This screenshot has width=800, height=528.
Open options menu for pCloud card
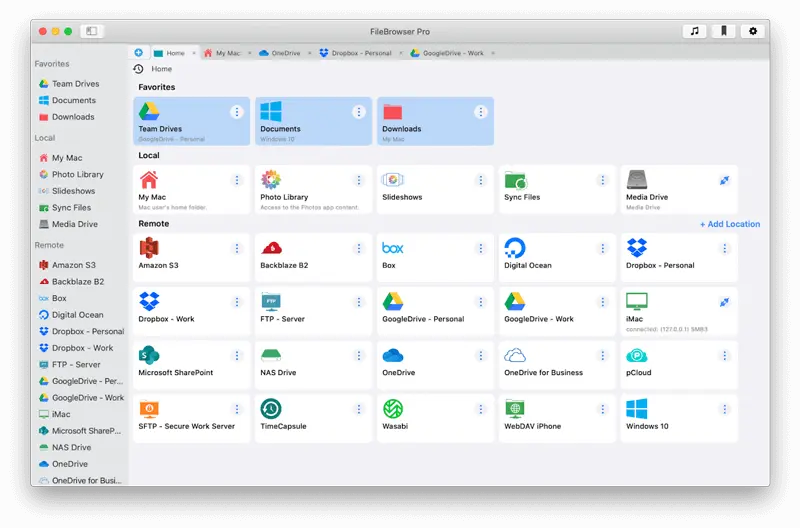(724, 356)
